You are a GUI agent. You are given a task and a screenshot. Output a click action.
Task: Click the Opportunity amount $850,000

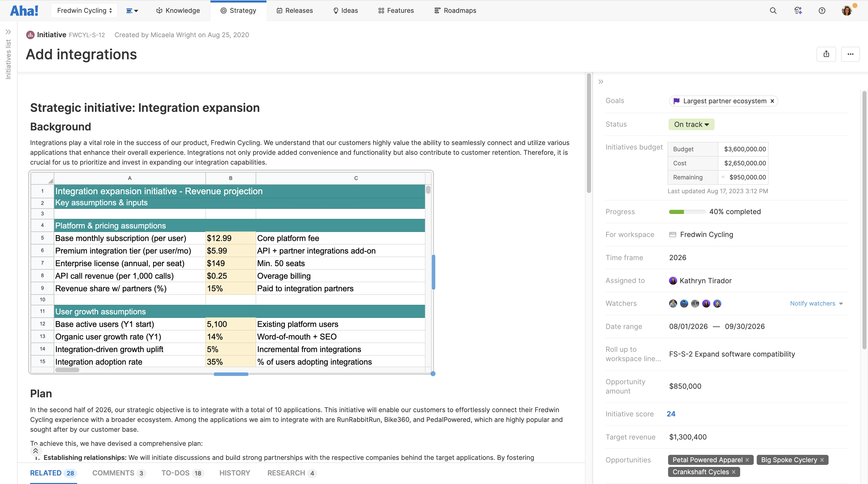pyautogui.click(x=685, y=386)
